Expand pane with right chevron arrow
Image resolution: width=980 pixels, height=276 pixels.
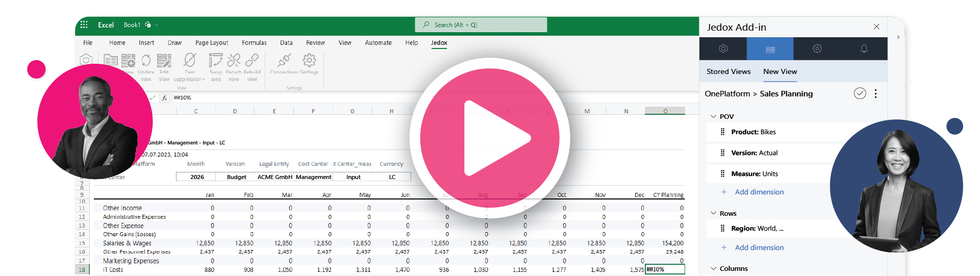(898, 37)
